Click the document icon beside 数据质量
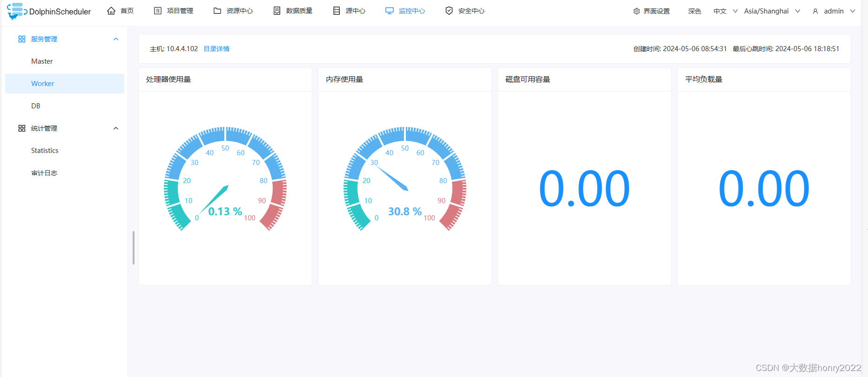868x377 pixels. (277, 11)
